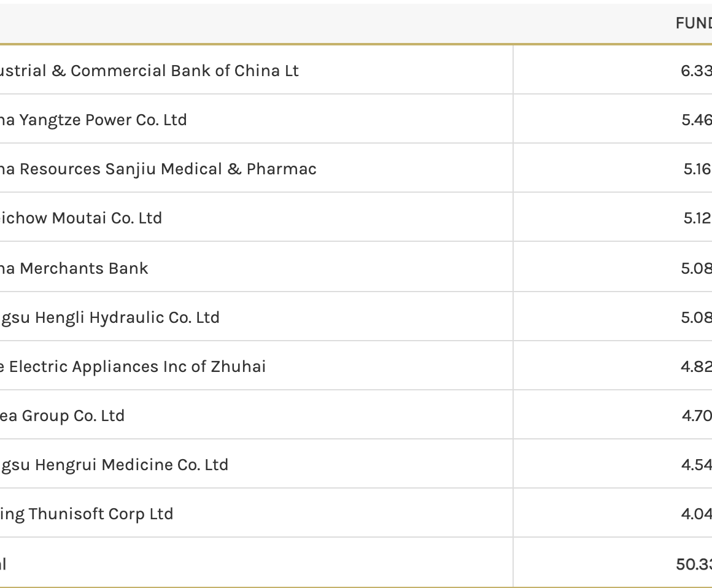Select the 4.04 fund weight value

coord(696,514)
